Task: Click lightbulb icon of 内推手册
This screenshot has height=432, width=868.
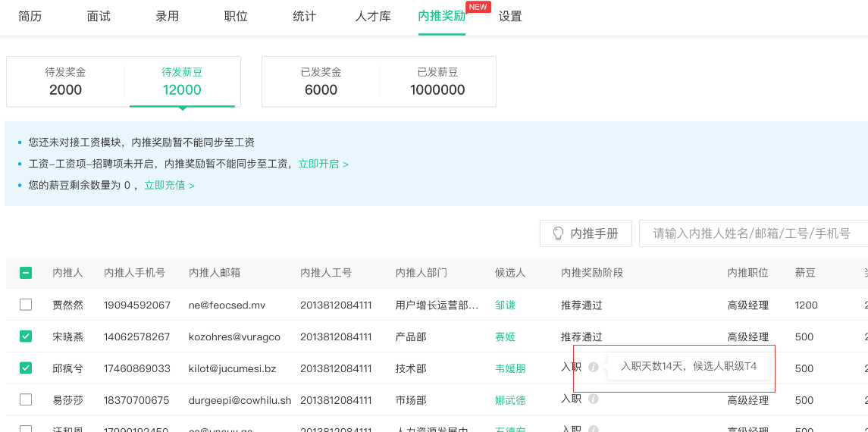Action: coord(559,233)
